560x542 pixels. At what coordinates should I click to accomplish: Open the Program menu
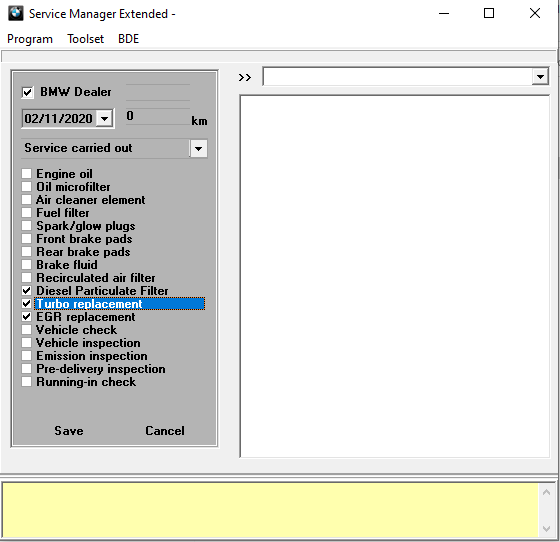(30, 39)
